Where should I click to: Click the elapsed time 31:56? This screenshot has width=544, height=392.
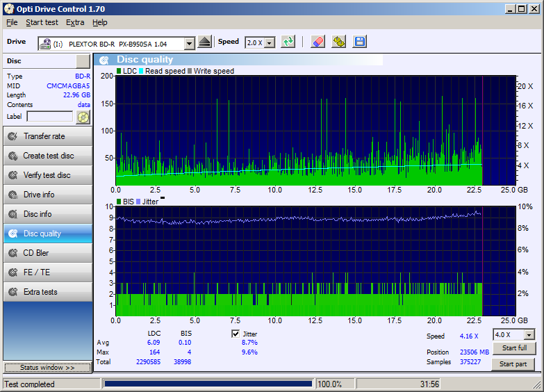pyautogui.click(x=429, y=384)
